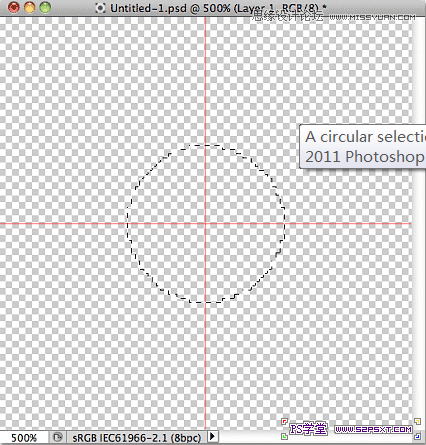Click the sRGB IEC61966-2.1 color profile text
The image size is (426, 445).
coord(137,438)
